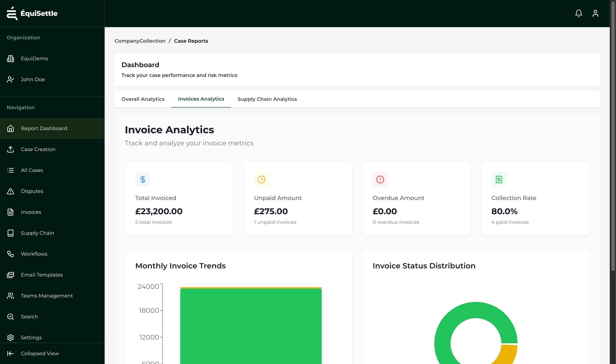This screenshot has height=364, width=616.
Task: Click the Invoices document icon
Action: tap(10, 212)
